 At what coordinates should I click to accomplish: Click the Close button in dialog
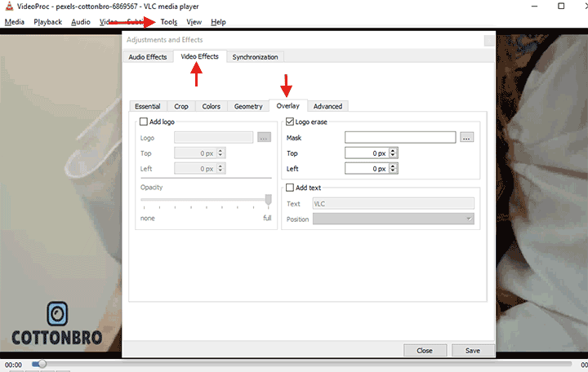click(x=425, y=350)
